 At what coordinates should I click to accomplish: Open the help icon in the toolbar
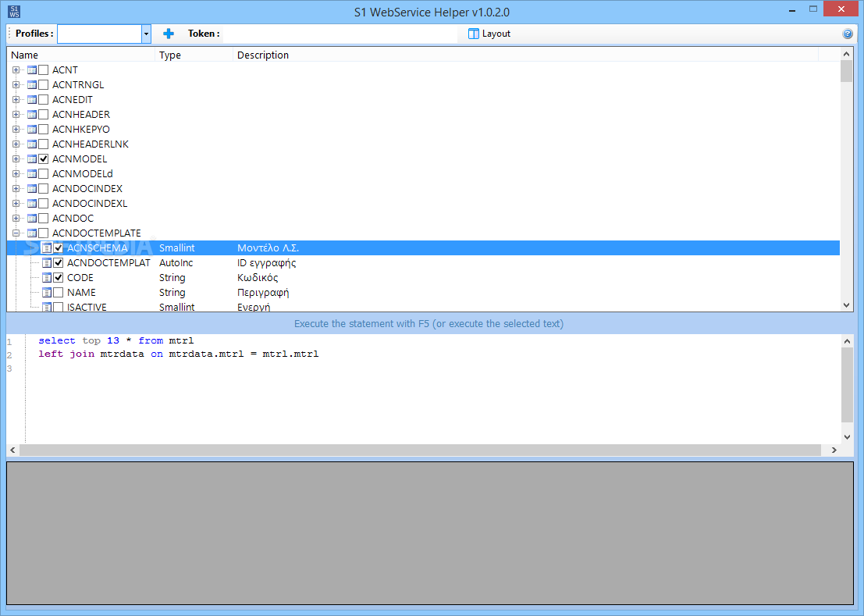tap(848, 34)
